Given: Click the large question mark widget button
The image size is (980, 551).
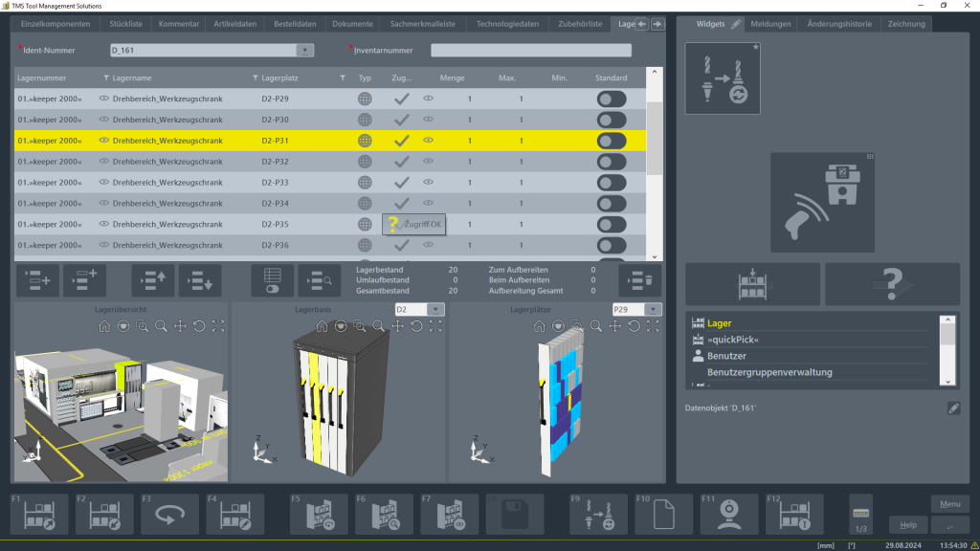Looking at the screenshot, I should pyautogui.click(x=892, y=284).
